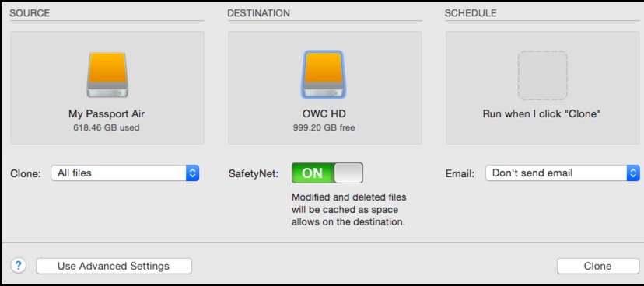Click the SCHEDULE section heading

tap(471, 13)
